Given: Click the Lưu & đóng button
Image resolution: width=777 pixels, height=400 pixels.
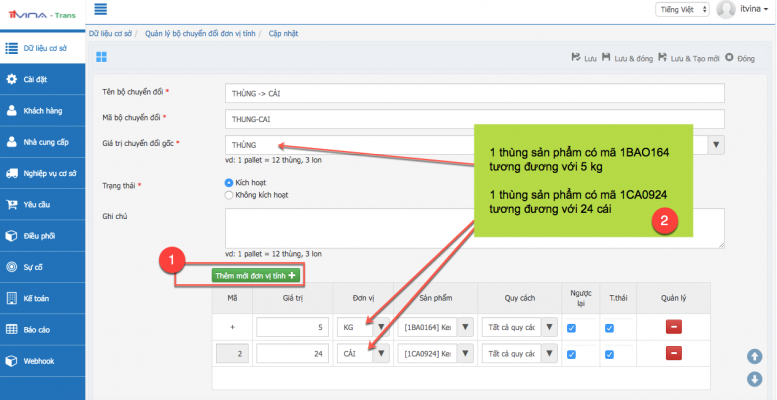Looking at the screenshot, I should (x=627, y=58).
